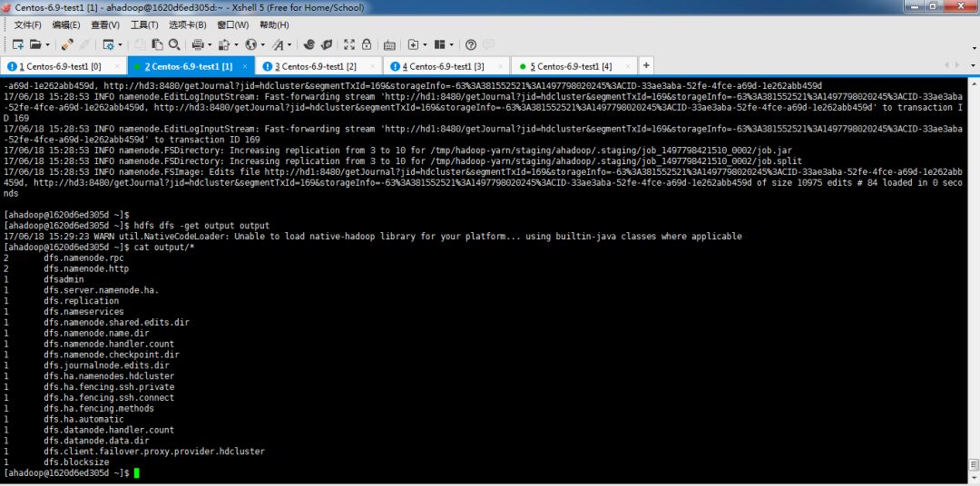The width and height of the screenshot is (980, 486).
Task: Open the find magnifier icon
Action: [x=174, y=44]
